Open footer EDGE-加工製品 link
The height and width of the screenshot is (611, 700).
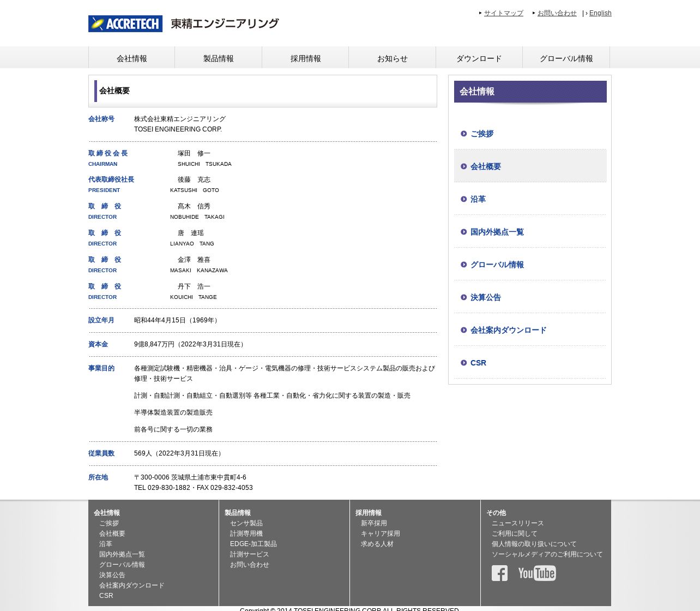(x=254, y=544)
